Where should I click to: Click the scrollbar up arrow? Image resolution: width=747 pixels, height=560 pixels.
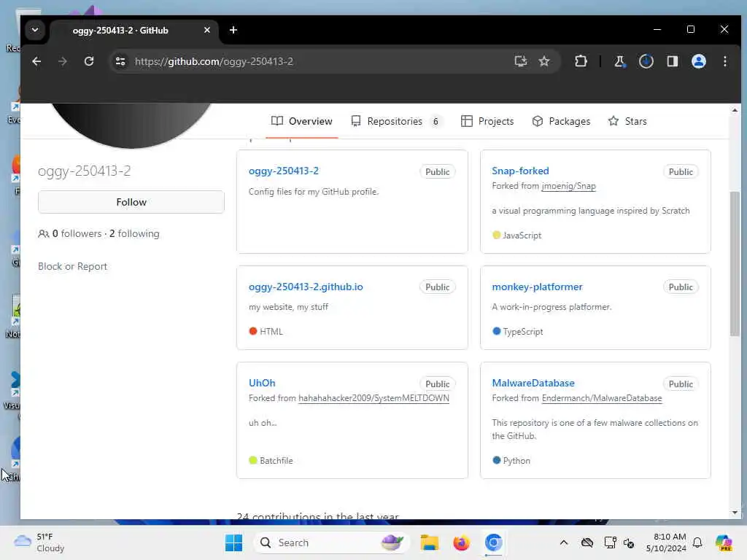coord(735,110)
